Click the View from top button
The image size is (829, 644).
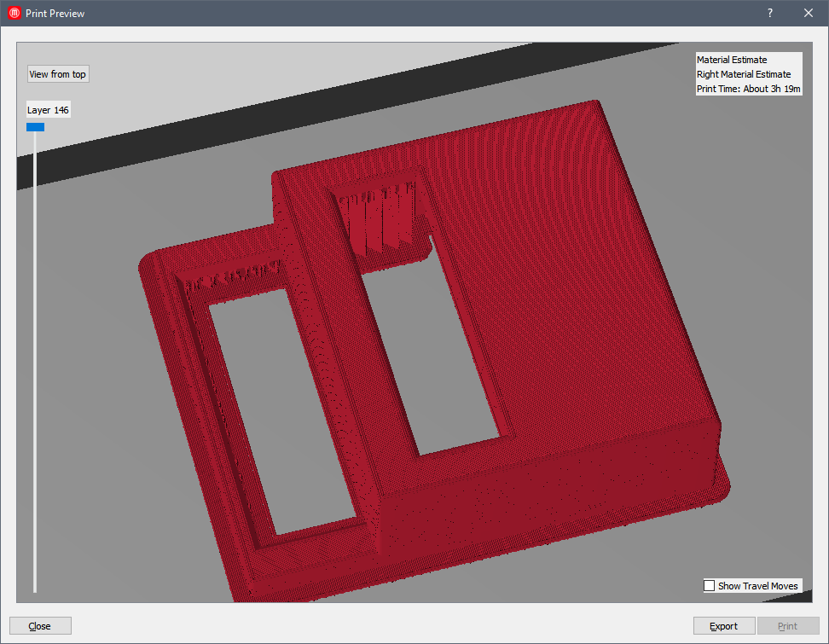57,74
